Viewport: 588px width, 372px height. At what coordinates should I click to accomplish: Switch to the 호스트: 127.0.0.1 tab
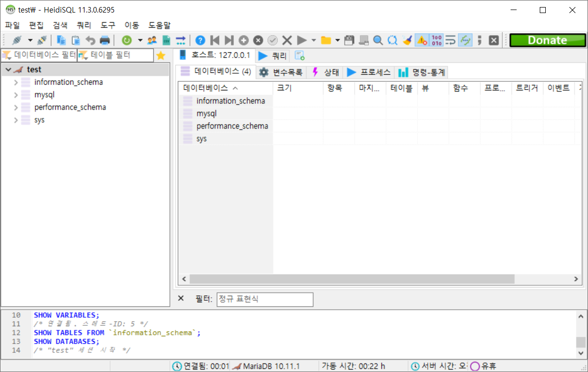point(215,55)
